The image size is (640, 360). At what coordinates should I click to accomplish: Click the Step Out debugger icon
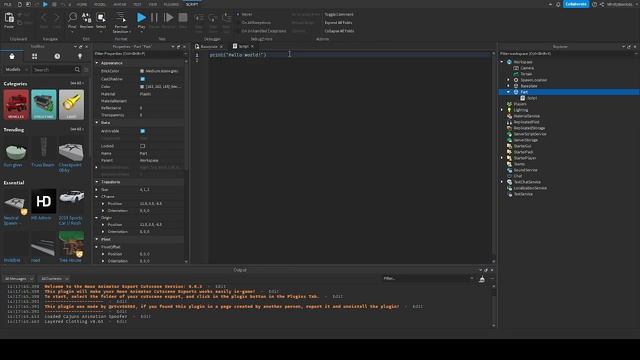(227, 18)
